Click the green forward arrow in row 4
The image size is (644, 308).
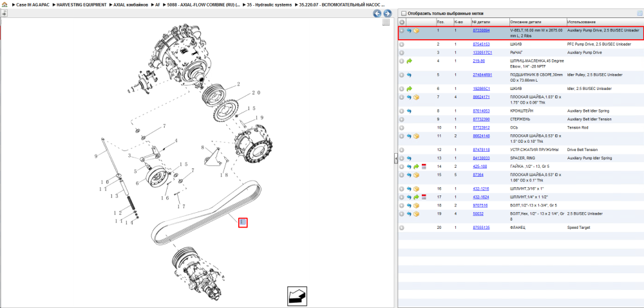[409, 61]
